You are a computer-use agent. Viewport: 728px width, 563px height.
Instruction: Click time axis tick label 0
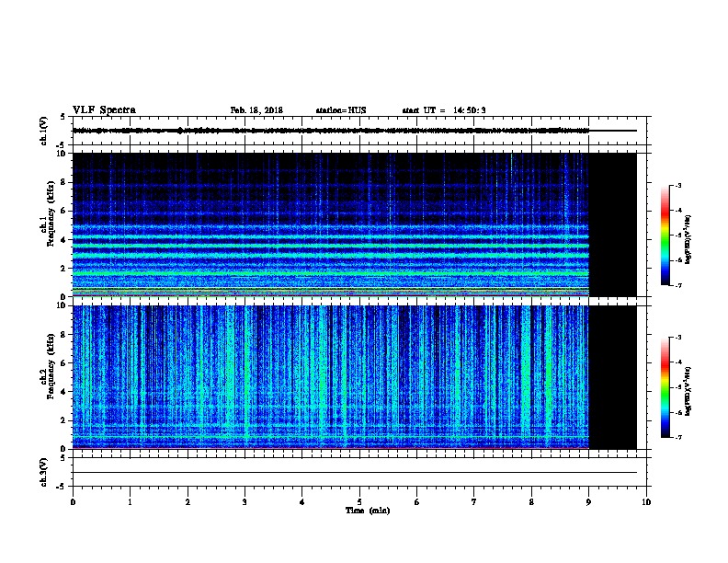pos(73,501)
